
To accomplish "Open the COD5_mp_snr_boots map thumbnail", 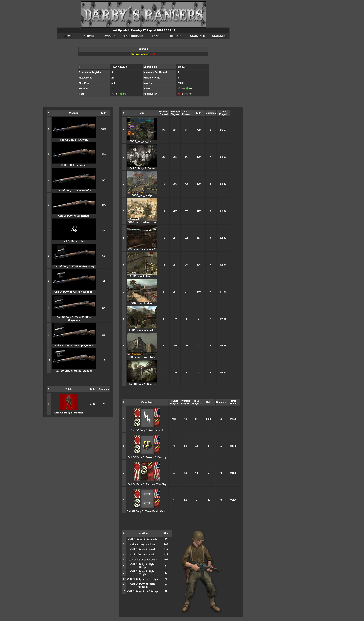I will (x=142, y=129).
